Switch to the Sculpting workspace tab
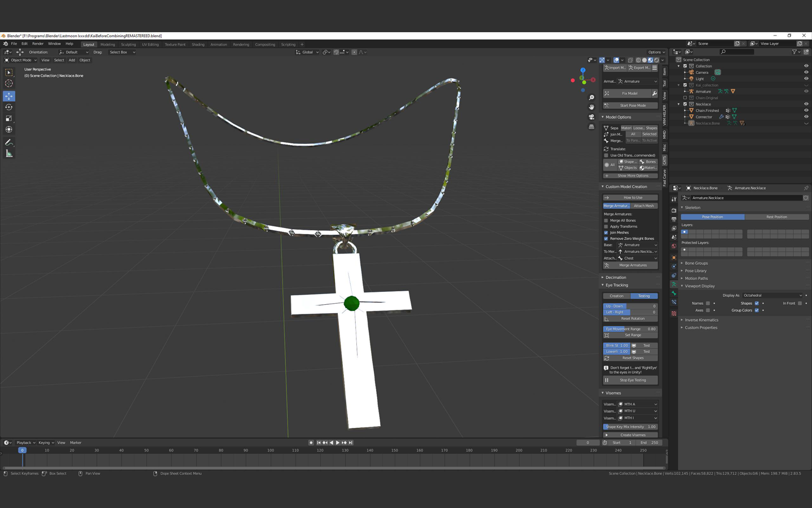 tap(128, 45)
